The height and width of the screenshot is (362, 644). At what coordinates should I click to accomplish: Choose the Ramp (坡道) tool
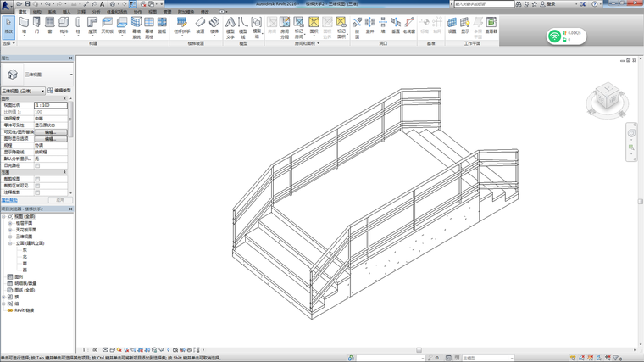click(x=200, y=26)
